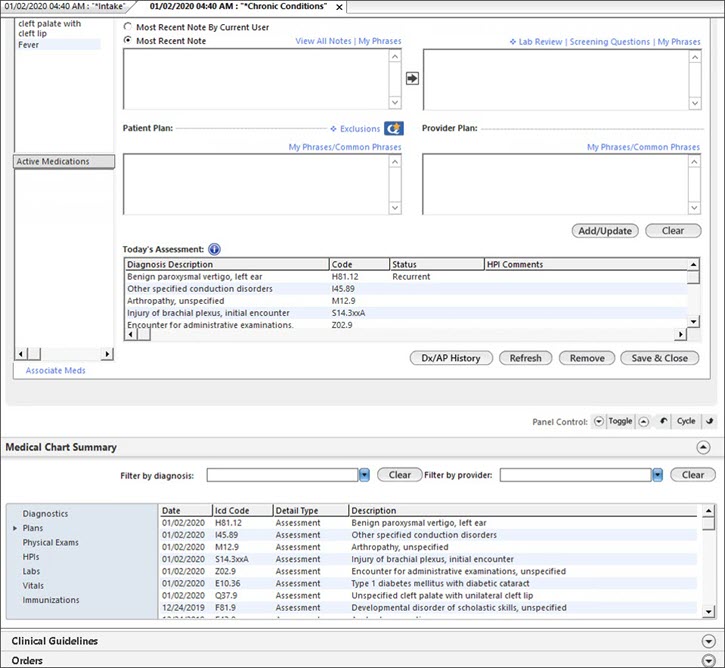Click the Save & Close button
The image size is (725, 668).
coord(659,358)
